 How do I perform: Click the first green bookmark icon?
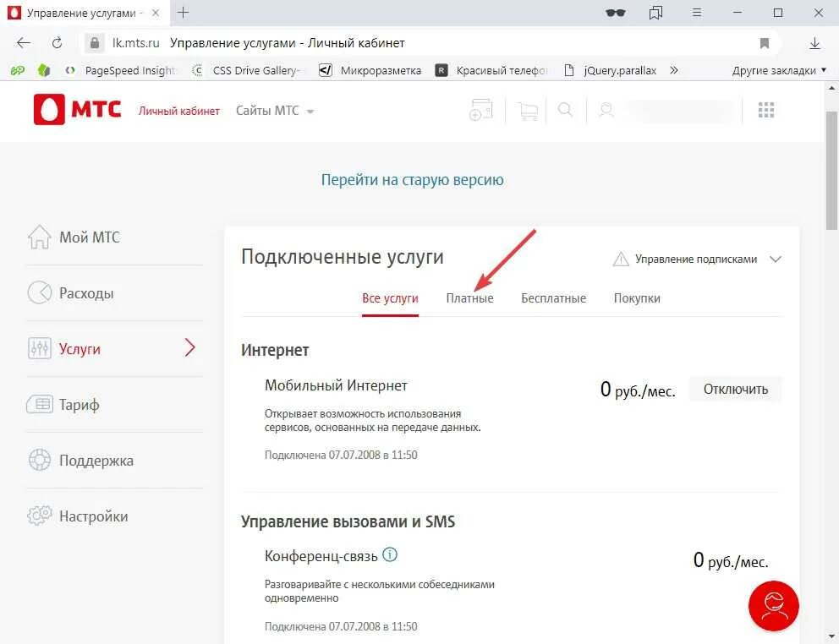pyautogui.click(x=18, y=71)
